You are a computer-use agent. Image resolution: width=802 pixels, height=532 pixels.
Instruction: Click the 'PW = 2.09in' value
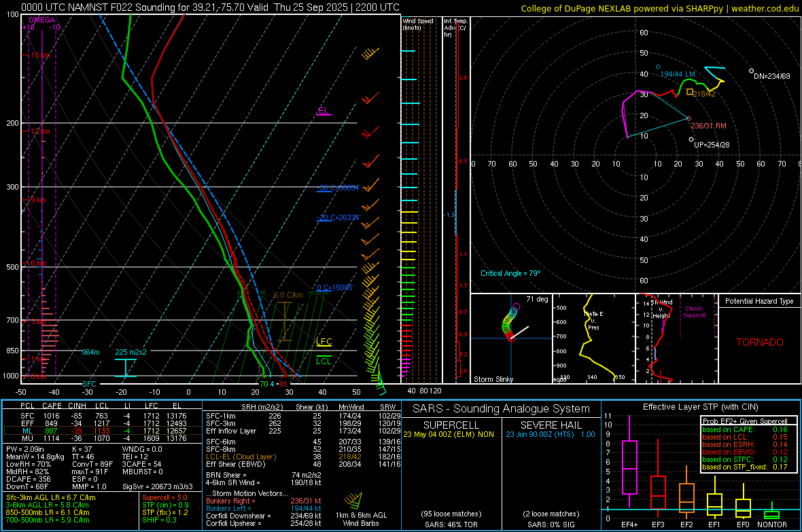(x=25, y=449)
